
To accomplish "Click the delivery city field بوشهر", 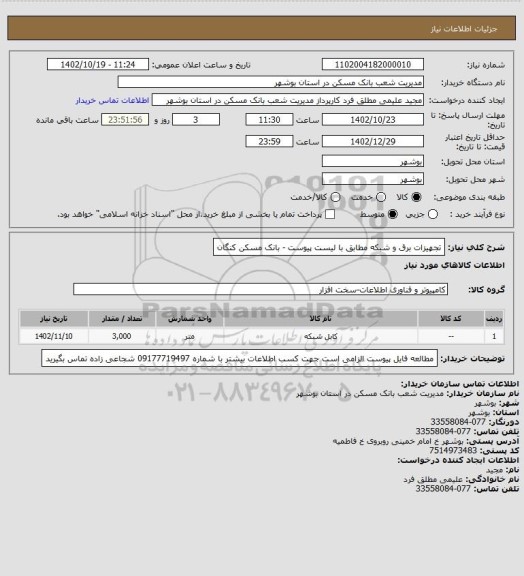I will tap(373, 179).
